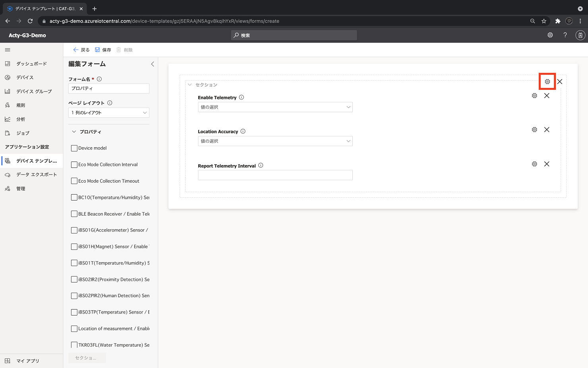Click Report Telemetry Interval input field
The image size is (588, 368).
(275, 175)
